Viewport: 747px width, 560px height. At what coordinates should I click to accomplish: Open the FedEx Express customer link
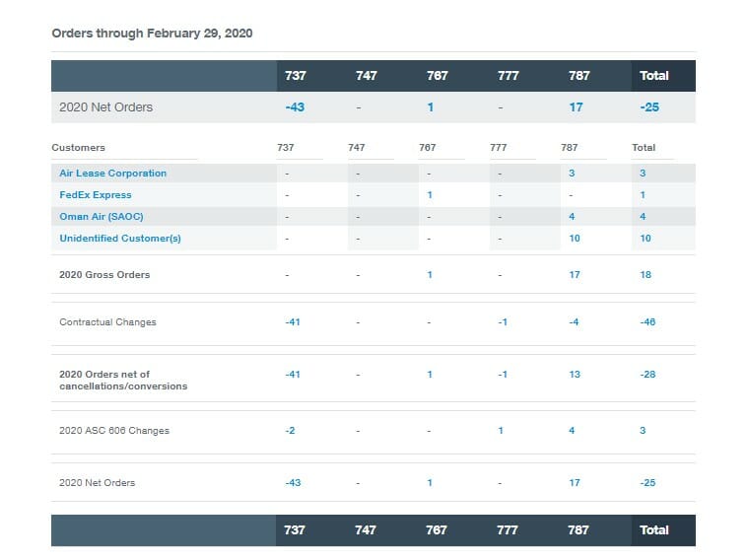96,195
